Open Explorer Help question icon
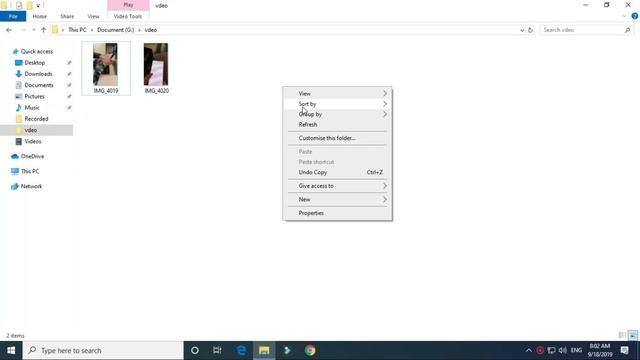The height and width of the screenshot is (360, 640). coord(635,16)
